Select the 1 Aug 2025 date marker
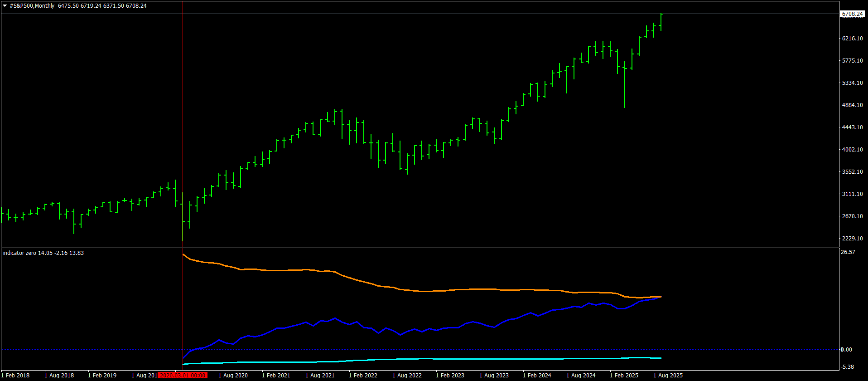The width and height of the screenshot is (868, 381). (x=668, y=375)
